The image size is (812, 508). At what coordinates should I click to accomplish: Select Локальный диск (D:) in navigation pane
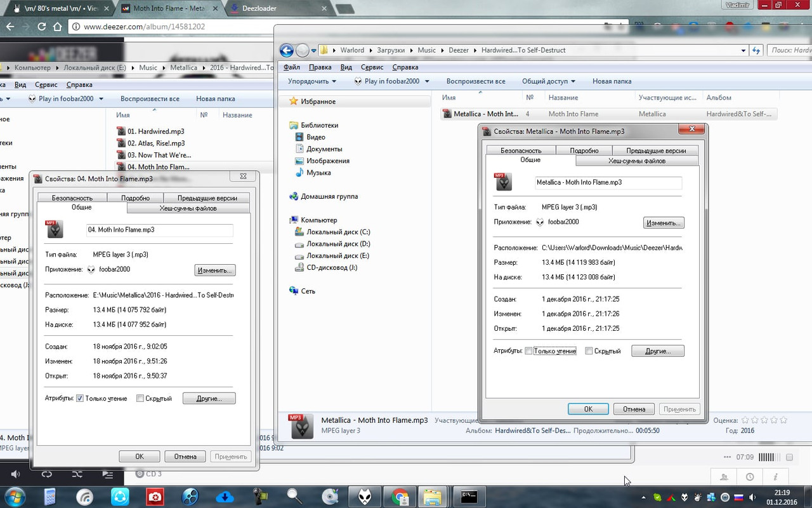click(x=338, y=244)
